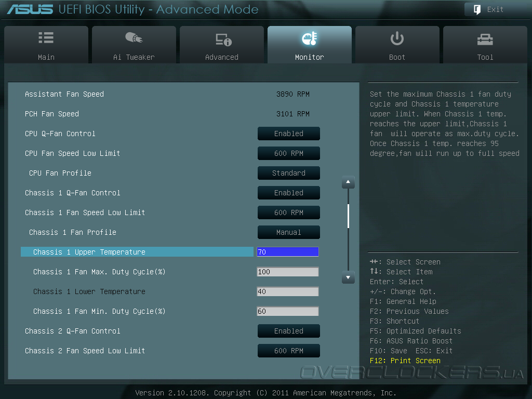Click the Exit door icon
Viewport: 532px width, 399px height.
coord(477,9)
